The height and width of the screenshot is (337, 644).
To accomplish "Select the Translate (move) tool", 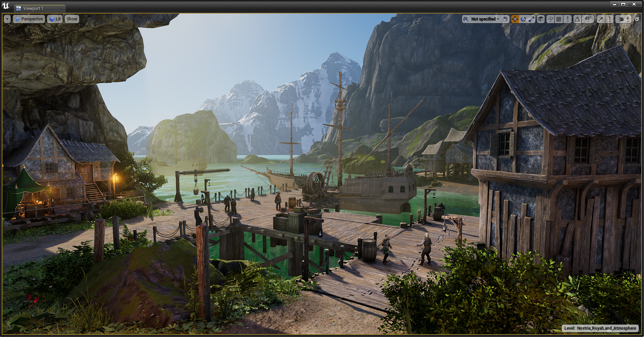I will (x=515, y=19).
